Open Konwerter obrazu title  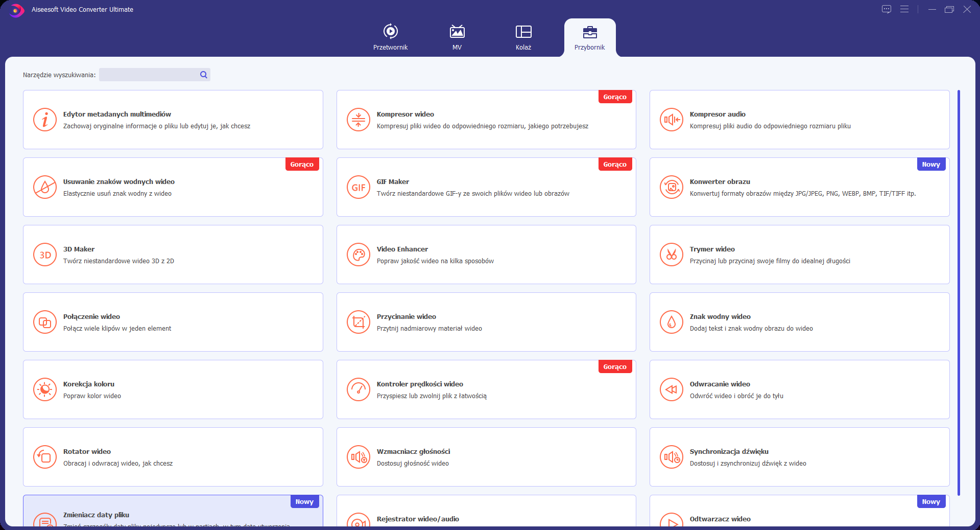pos(720,181)
